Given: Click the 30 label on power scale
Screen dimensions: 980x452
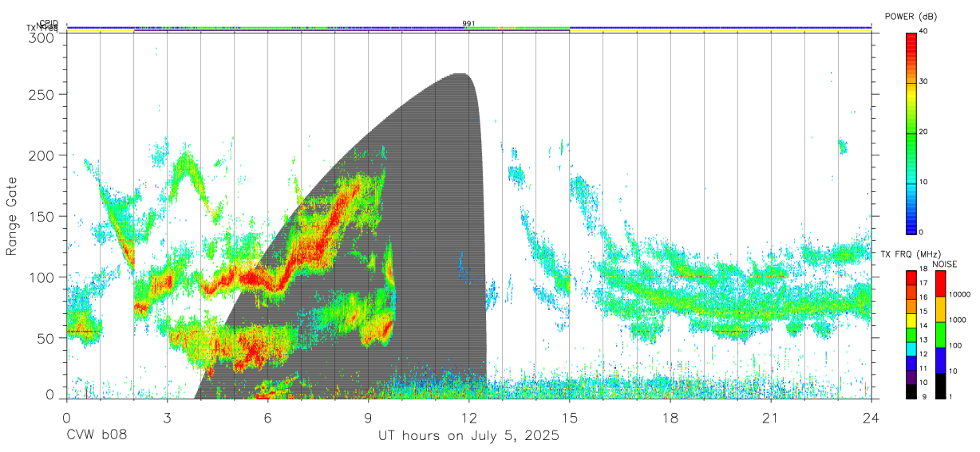Looking at the screenshot, I should tap(924, 81).
